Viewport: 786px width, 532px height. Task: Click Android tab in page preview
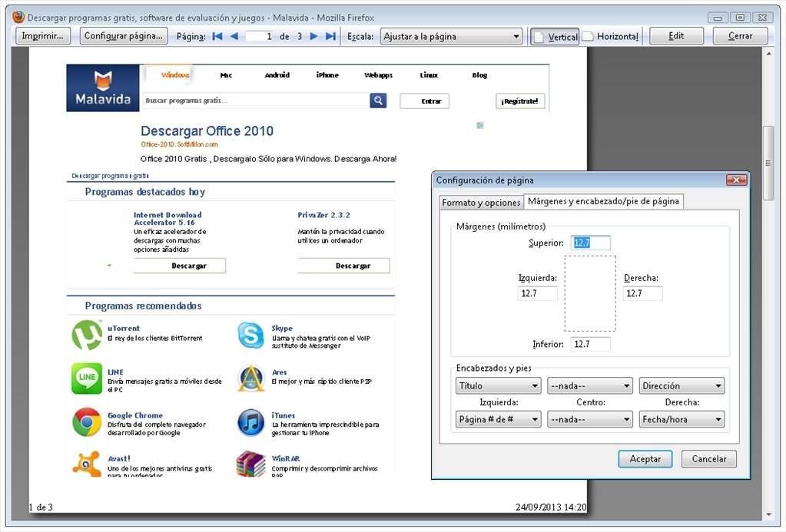pos(277,75)
